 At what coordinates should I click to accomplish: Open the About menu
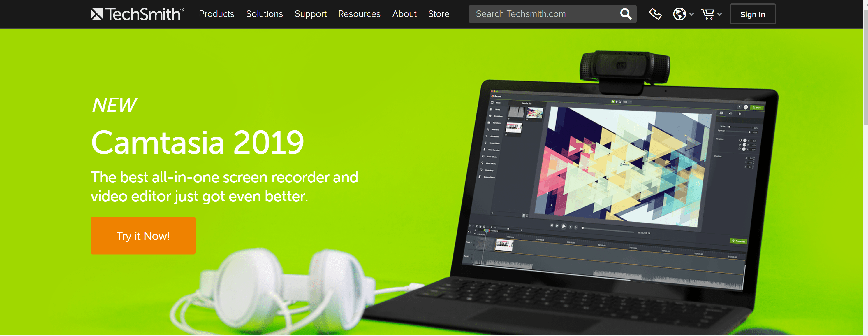tap(404, 14)
